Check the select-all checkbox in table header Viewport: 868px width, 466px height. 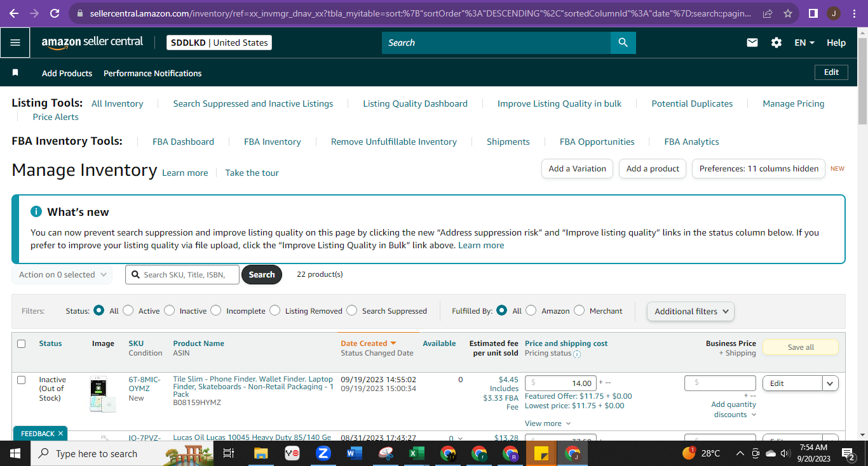[22, 343]
